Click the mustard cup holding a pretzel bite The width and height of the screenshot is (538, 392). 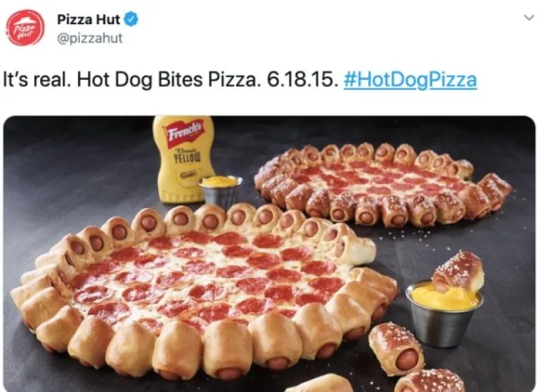point(445,313)
